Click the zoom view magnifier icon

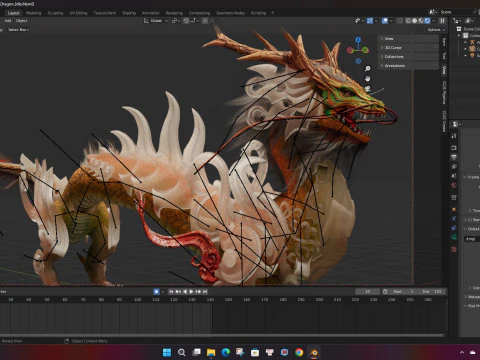pyautogui.click(x=367, y=69)
